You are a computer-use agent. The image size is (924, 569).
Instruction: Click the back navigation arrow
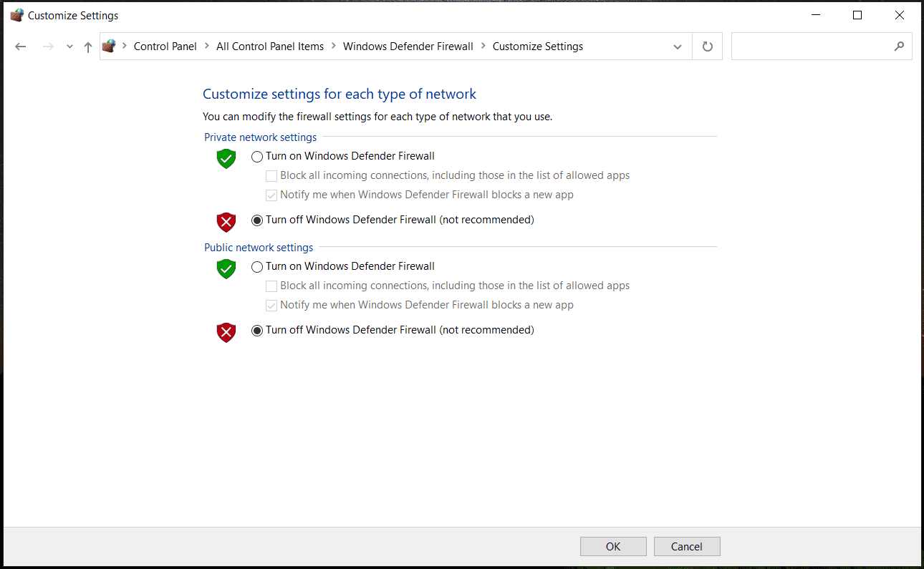click(x=20, y=46)
